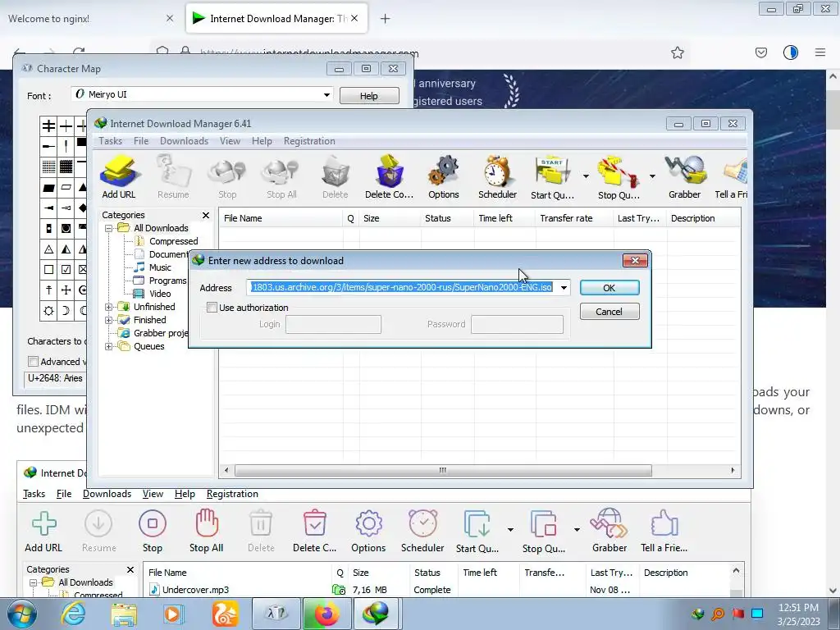Click Stop icon in IDM 6.41 toolbar
This screenshot has height=630, width=840.
click(227, 177)
